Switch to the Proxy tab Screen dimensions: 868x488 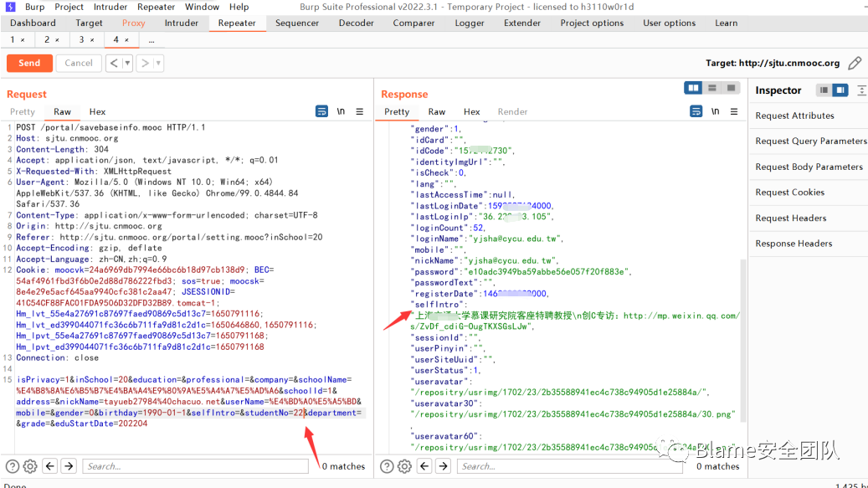click(133, 23)
